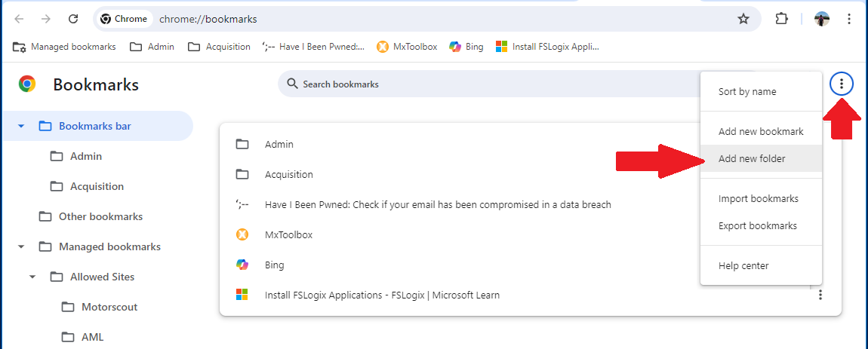
Task: Click the three-dot organize icon beside search
Action: click(842, 84)
